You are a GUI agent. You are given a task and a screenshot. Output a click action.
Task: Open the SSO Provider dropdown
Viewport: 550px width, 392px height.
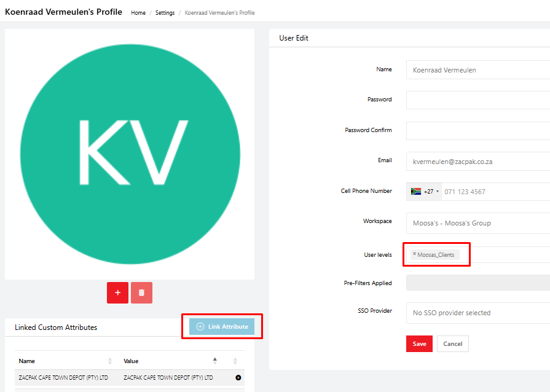(477, 313)
